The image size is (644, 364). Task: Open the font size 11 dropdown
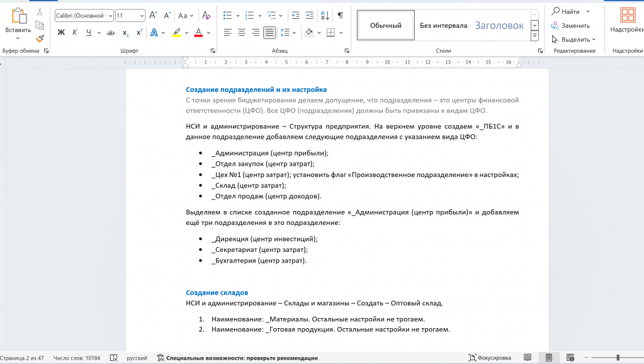[142, 16]
